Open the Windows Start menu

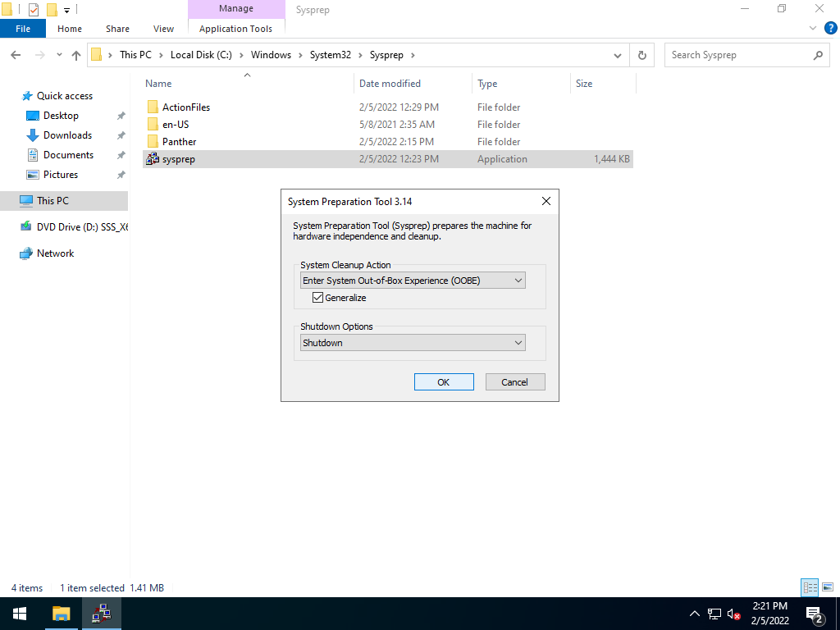(x=20, y=614)
